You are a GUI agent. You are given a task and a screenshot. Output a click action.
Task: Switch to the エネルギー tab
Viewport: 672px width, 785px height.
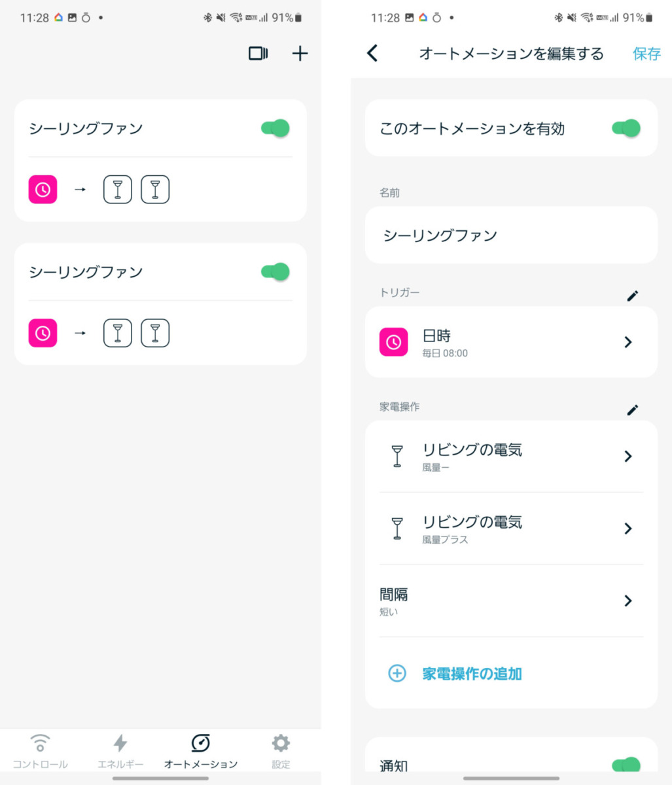pos(120,751)
